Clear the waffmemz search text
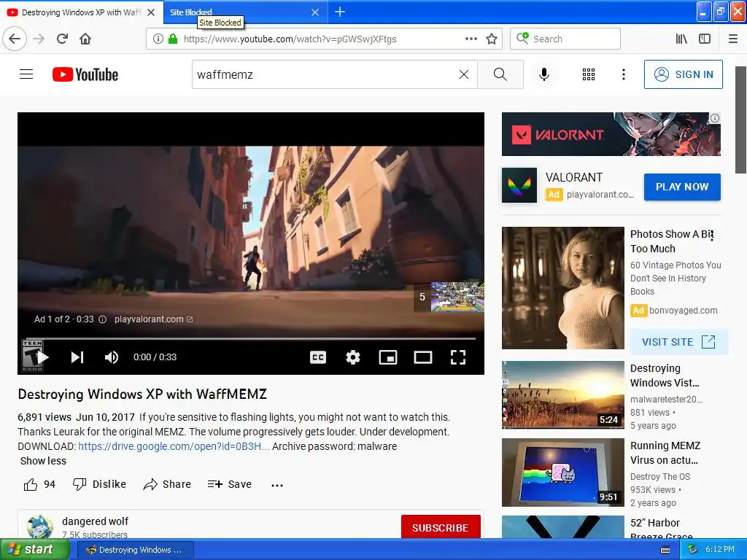The image size is (747, 560). [463, 74]
